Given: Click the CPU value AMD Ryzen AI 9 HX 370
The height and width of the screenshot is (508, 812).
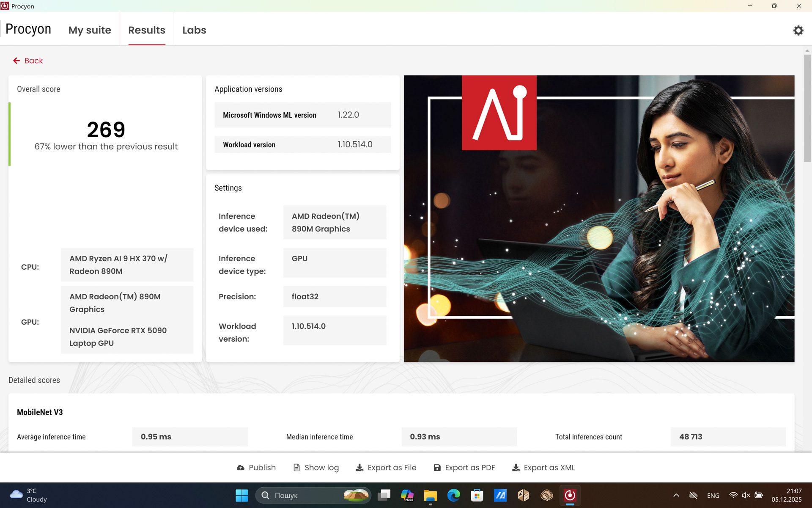Looking at the screenshot, I should (x=127, y=265).
